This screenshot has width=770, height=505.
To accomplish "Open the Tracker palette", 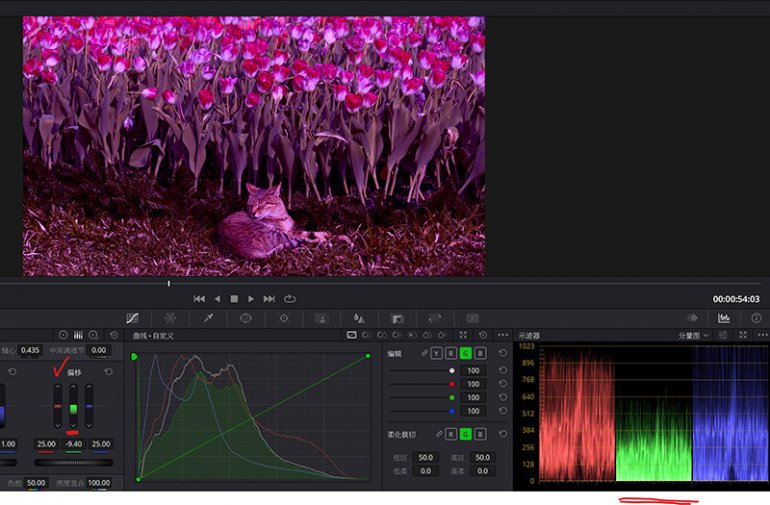I will pos(283,318).
